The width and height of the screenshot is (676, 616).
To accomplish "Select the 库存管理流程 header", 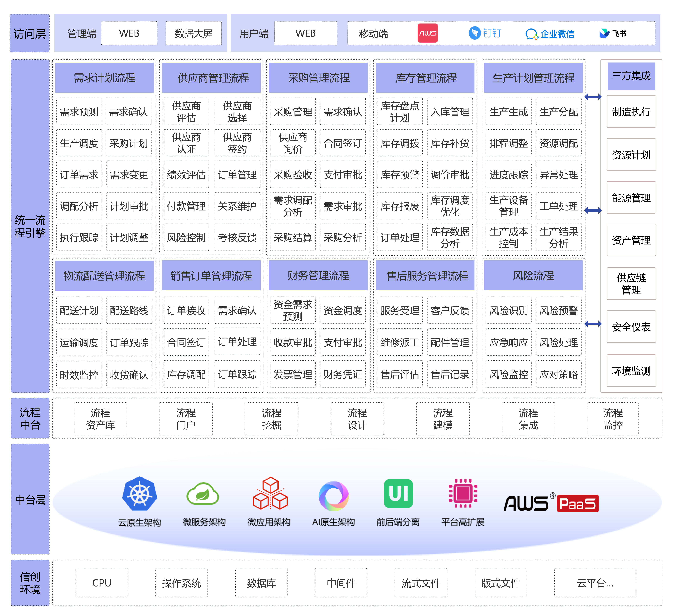I will click(425, 78).
